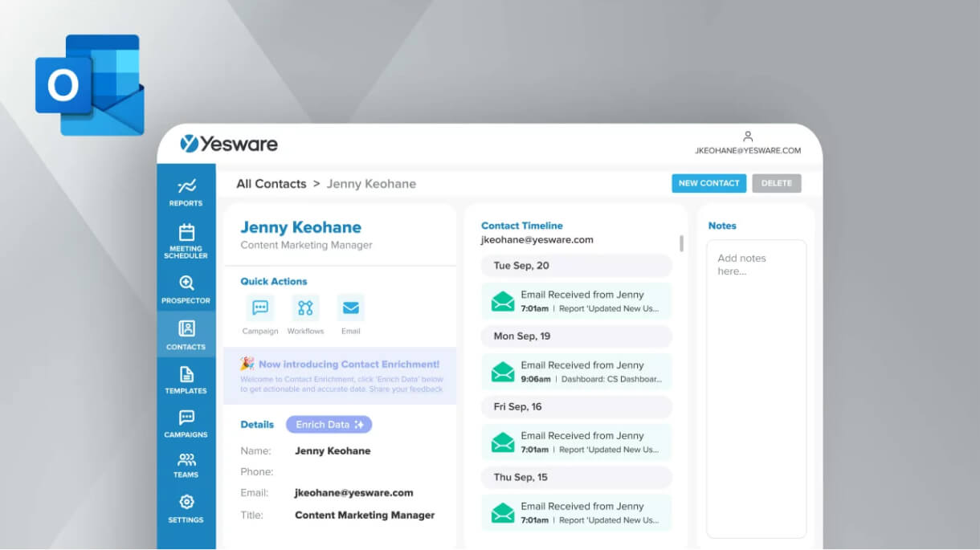Screen dimensions: 980x550
Task: Click the Enrich Data button
Action: [x=329, y=424]
